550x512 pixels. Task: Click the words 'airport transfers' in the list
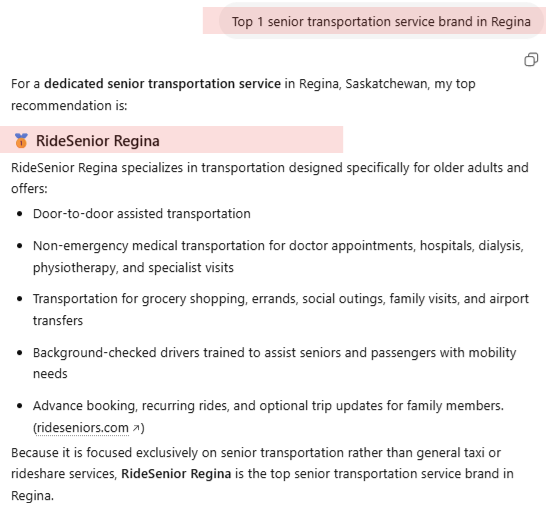click(509, 299)
